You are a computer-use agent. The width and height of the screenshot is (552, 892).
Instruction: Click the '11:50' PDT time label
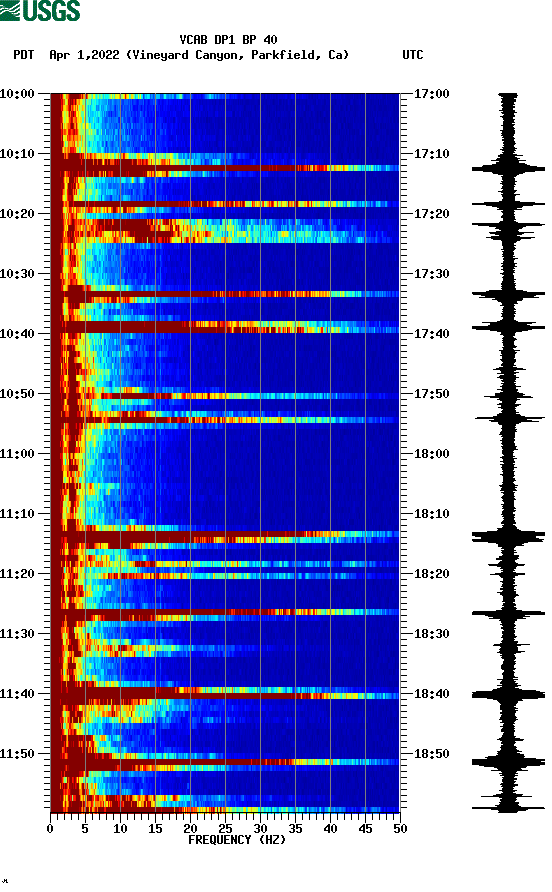coord(18,754)
